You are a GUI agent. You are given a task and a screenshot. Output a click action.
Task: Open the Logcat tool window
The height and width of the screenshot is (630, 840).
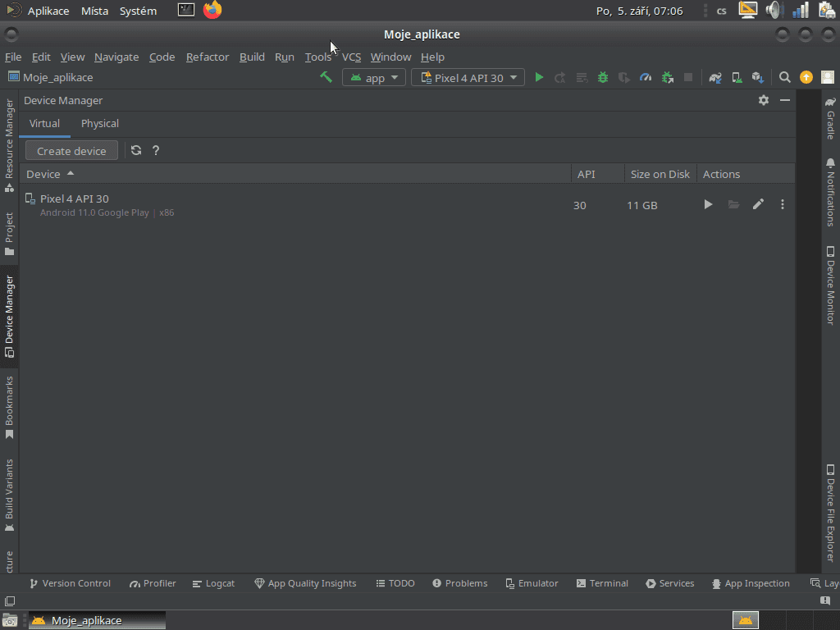click(x=213, y=583)
